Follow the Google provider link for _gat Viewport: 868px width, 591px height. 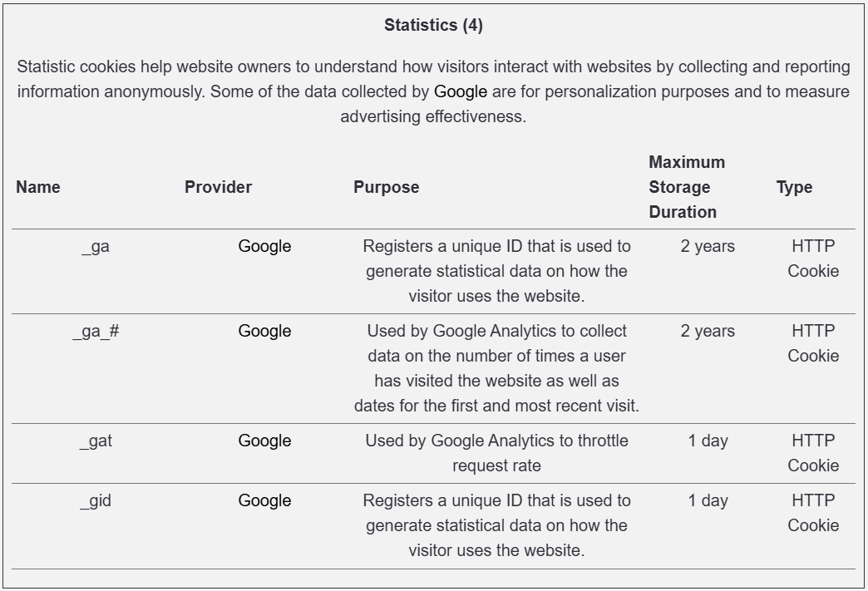point(264,441)
